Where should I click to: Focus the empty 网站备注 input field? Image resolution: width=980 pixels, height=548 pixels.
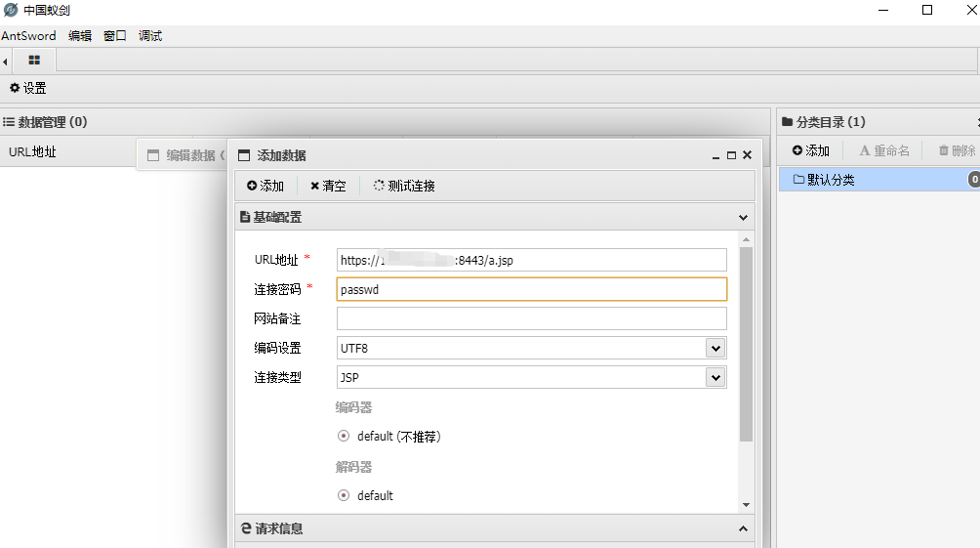[531, 318]
